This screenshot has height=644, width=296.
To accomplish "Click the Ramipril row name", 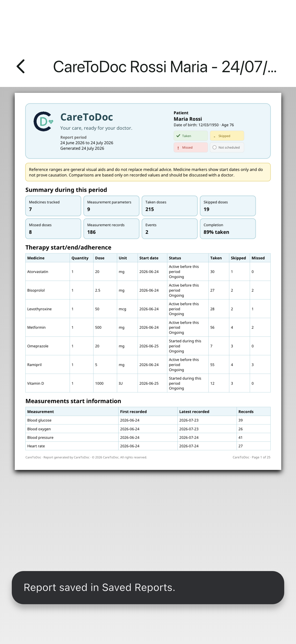I will 34,365.
